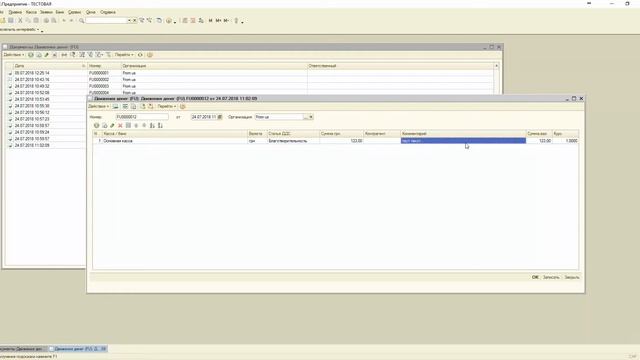640x360 pixels.
Task: Sort list by the Дата column header
Action: [49, 66]
